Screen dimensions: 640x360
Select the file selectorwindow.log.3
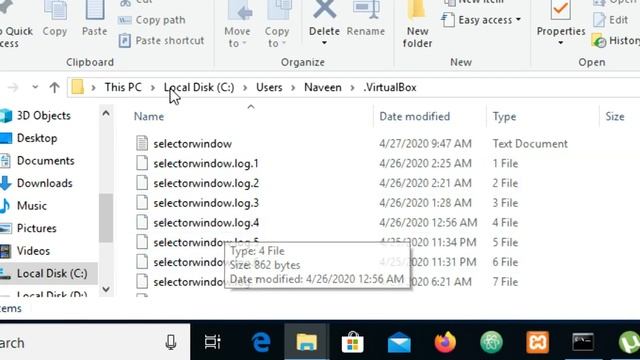click(x=206, y=203)
